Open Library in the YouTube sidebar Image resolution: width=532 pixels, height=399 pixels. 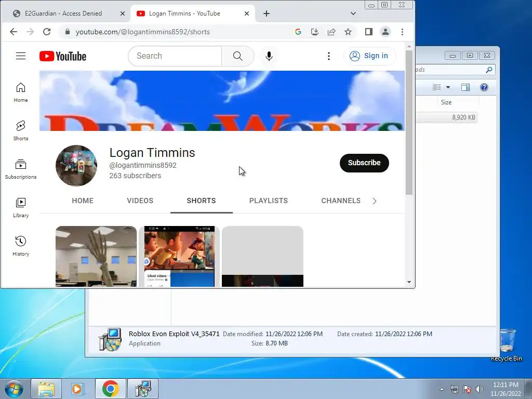21,208
